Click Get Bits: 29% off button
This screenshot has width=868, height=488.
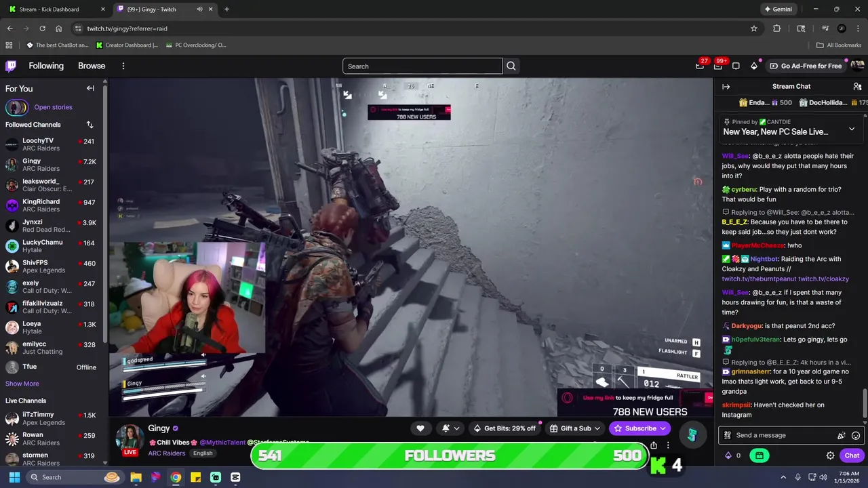click(504, 428)
